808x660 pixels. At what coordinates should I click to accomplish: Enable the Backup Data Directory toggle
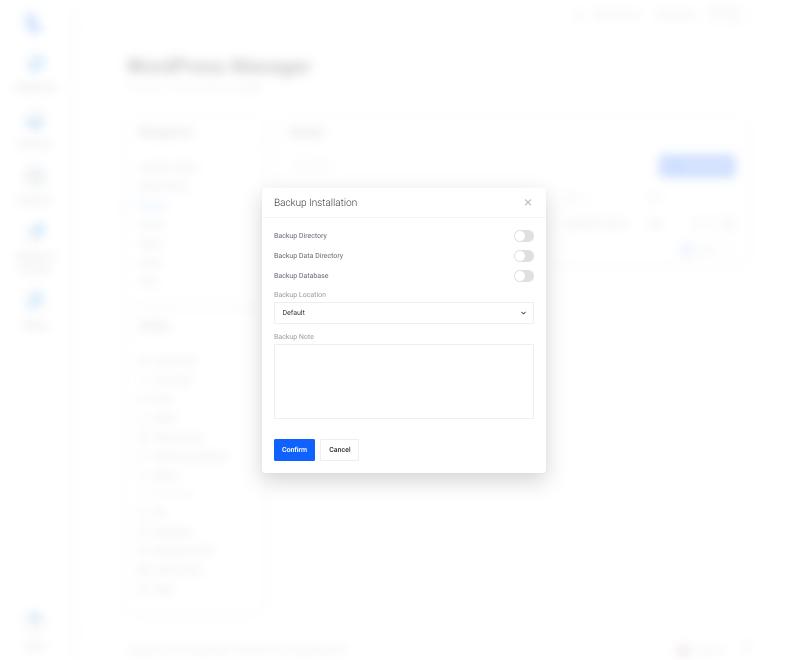click(x=524, y=256)
